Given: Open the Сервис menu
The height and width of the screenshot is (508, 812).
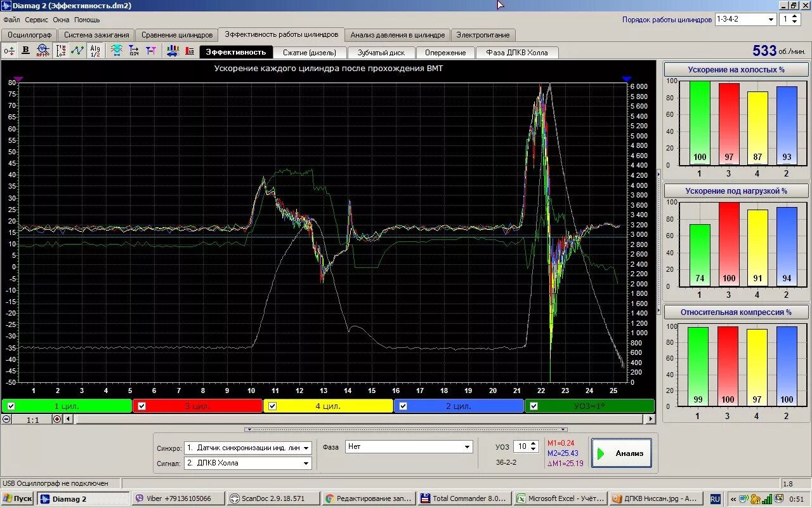Looking at the screenshot, I should 37,20.
